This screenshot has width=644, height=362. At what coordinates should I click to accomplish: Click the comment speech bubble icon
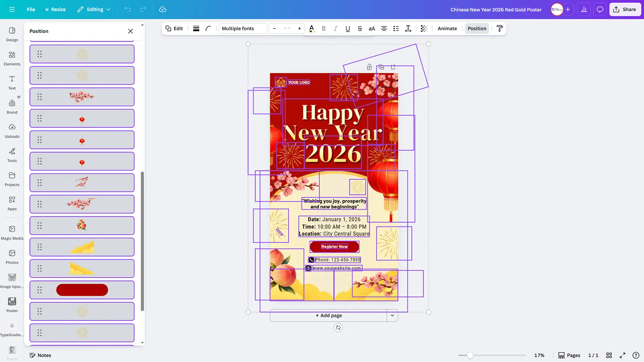[x=600, y=10]
